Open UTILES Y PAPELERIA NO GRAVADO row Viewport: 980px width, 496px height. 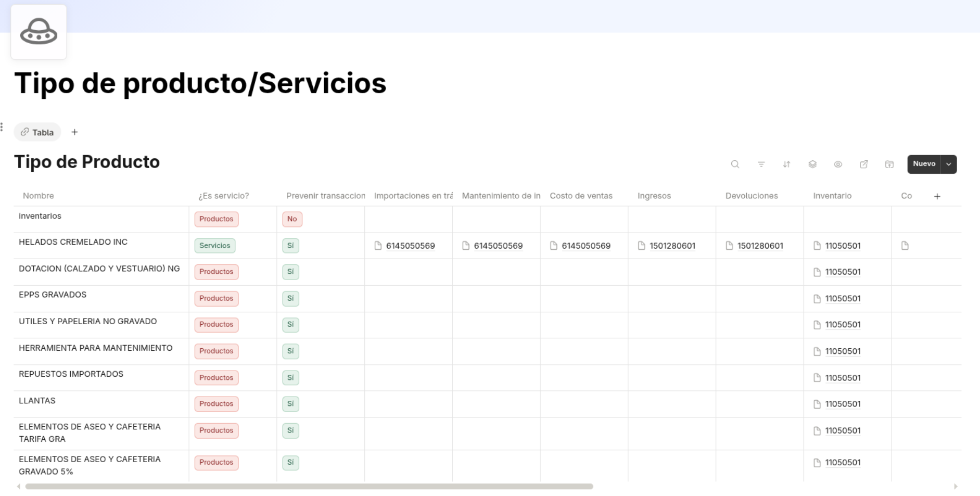click(x=88, y=321)
